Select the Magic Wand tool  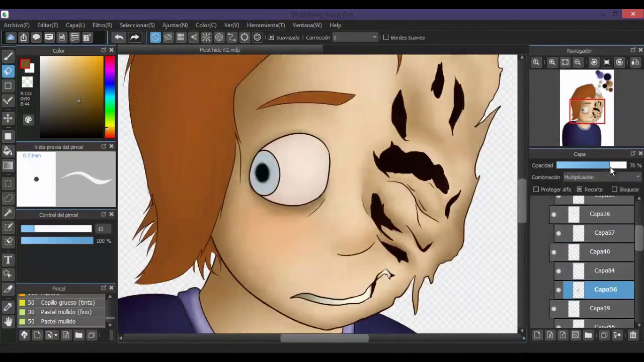tap(8, 213)
